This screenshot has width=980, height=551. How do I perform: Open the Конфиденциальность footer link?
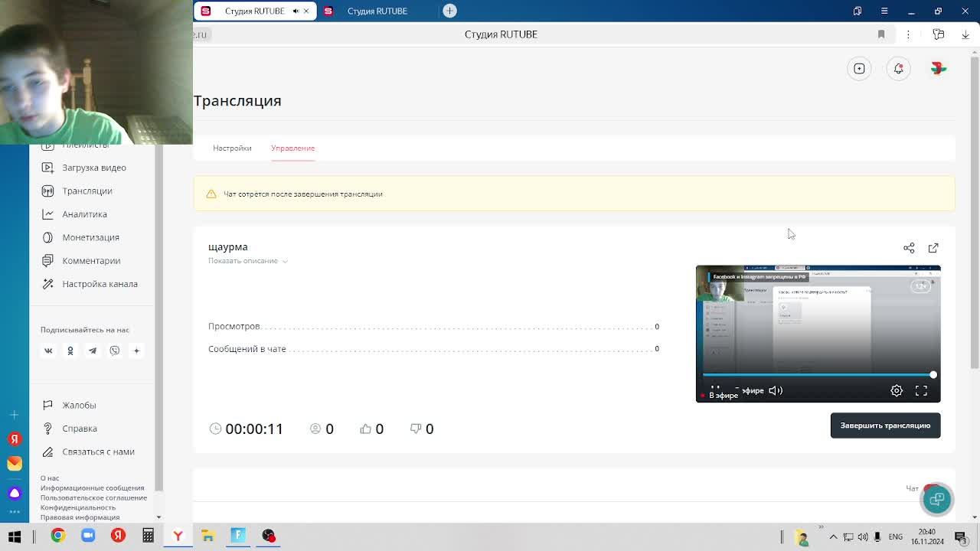78,507
